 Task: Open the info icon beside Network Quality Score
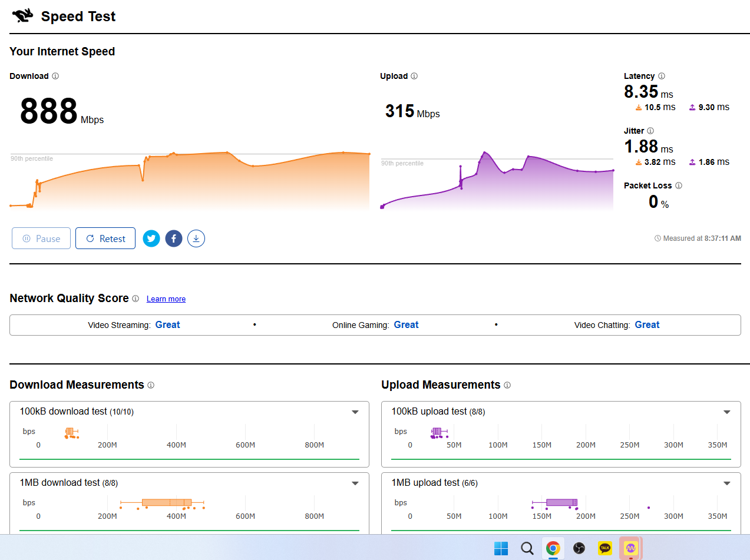click(136, 299)
